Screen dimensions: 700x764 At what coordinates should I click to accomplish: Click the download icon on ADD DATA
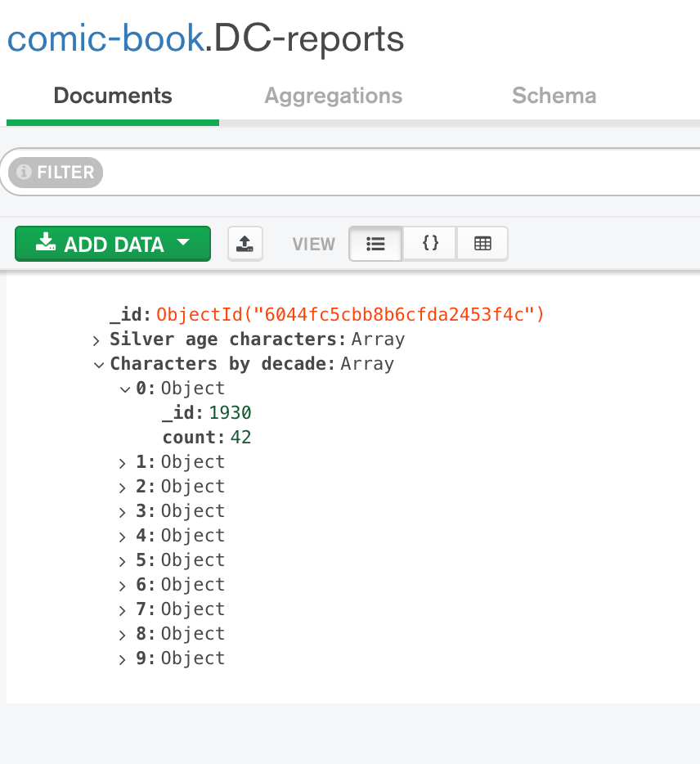[x=46, y=243]
